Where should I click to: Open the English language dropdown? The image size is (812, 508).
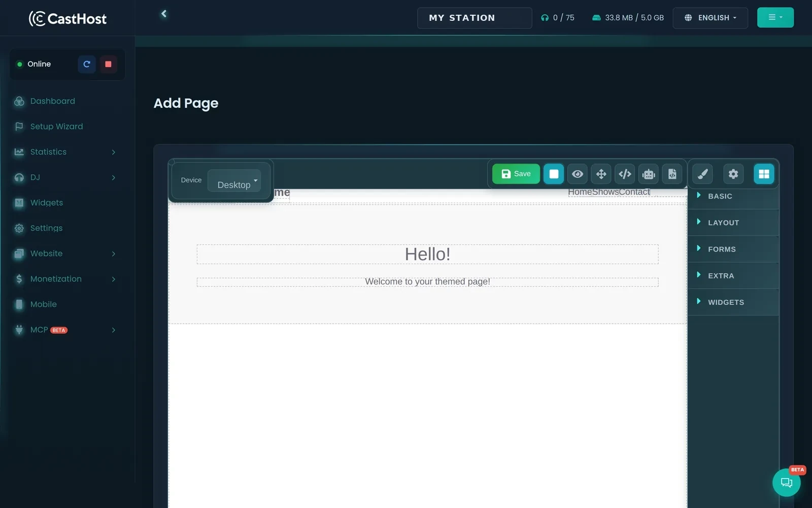[710, 18]
